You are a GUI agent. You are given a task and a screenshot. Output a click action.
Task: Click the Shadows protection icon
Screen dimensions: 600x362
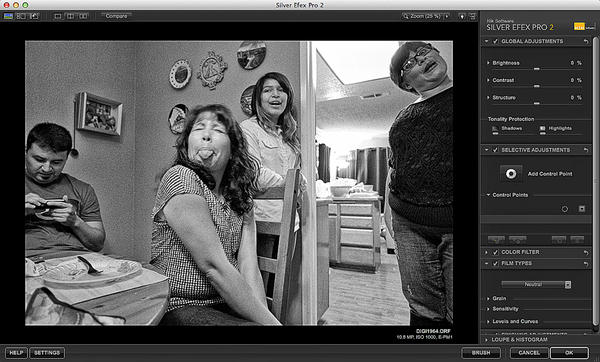click(x=495, y=129)
